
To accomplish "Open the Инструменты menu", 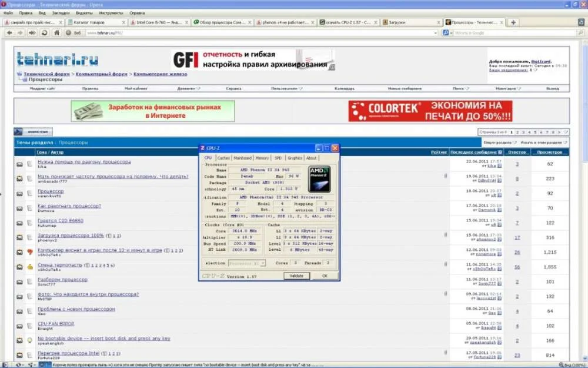I will pyautogui.click(x=111, y=13).
